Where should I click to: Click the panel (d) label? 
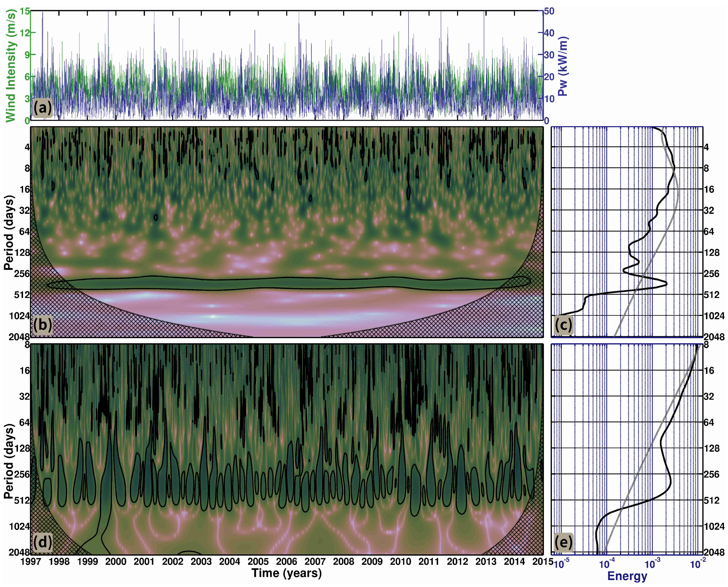[43, 542]
